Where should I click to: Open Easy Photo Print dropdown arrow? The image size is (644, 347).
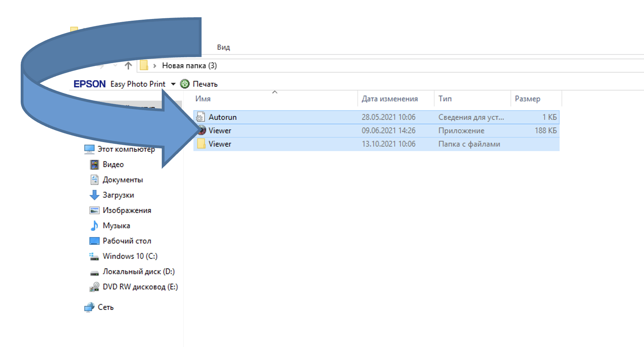173,84
